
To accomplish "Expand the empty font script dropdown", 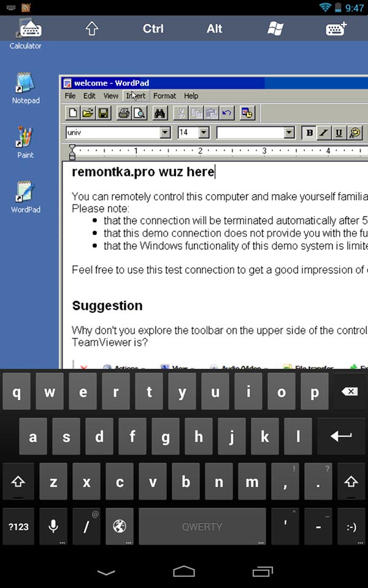I will (x=289, y=132).
